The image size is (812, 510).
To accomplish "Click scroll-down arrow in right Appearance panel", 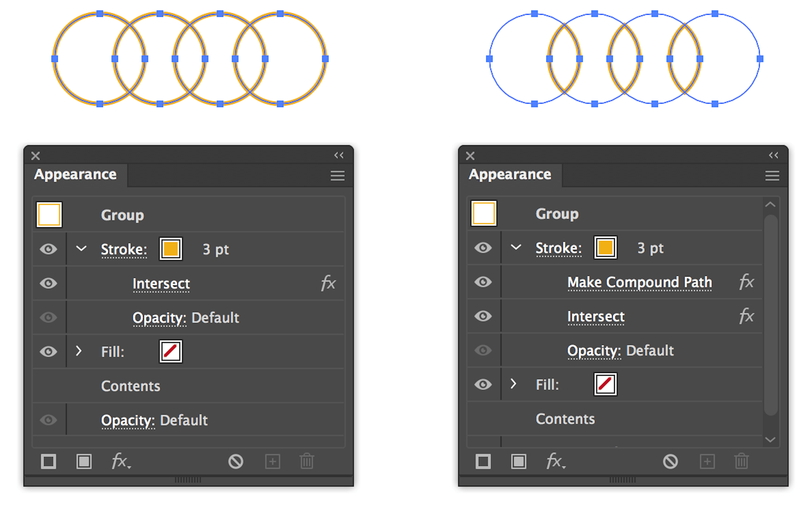I will click(x=770, y=440).
